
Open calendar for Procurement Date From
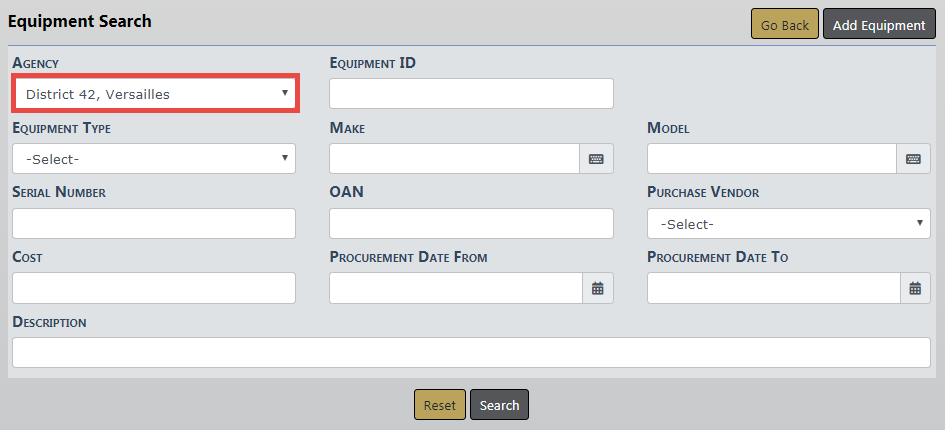pyautogui.click(x=597, y=288)
